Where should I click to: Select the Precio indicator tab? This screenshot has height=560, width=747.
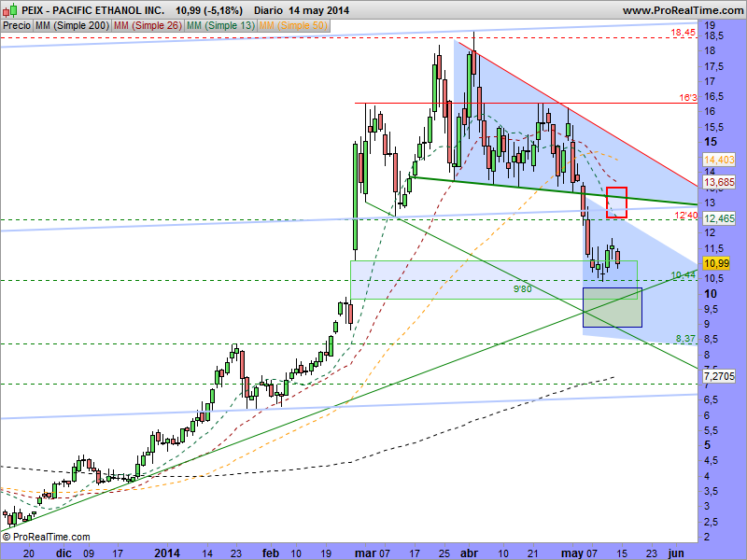click(17, 26)
